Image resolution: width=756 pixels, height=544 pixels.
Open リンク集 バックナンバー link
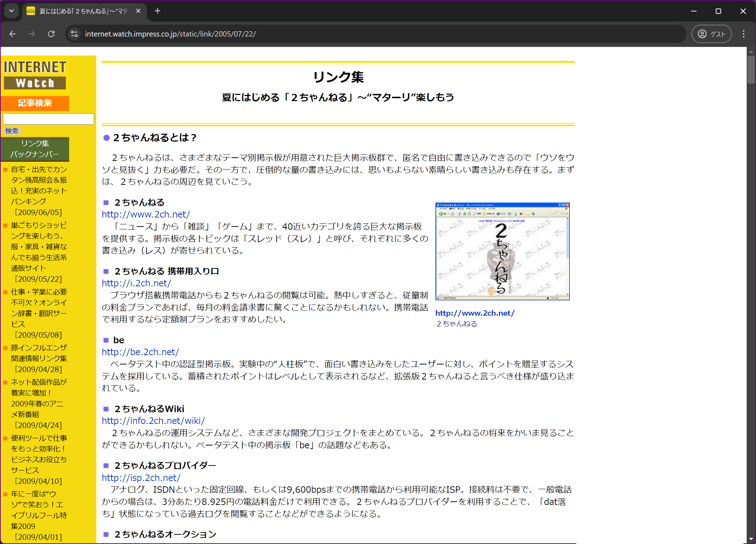(x=35, y=149)
